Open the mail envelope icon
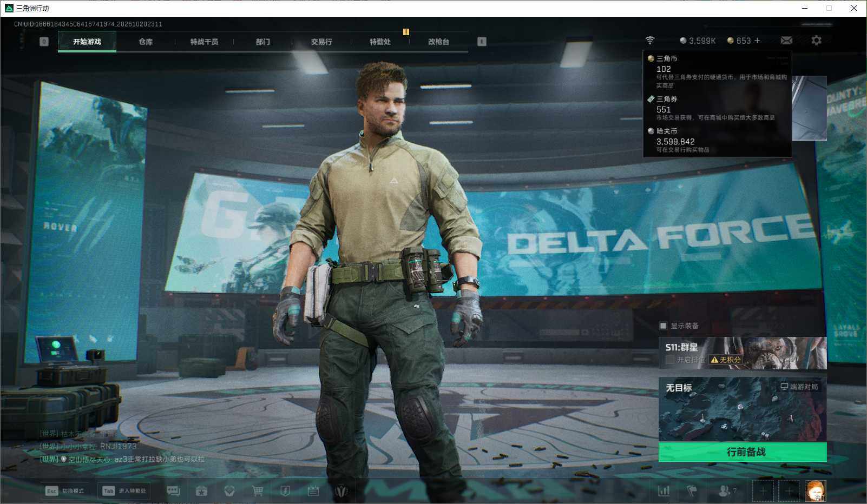Image resolution: width=867 pixels, height=504 pixels. coord(786,41)
